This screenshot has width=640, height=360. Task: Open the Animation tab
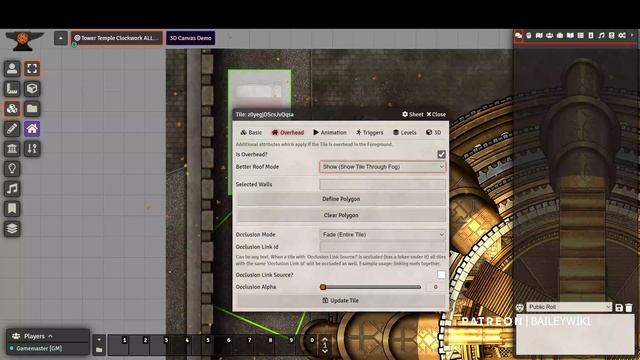330,133
